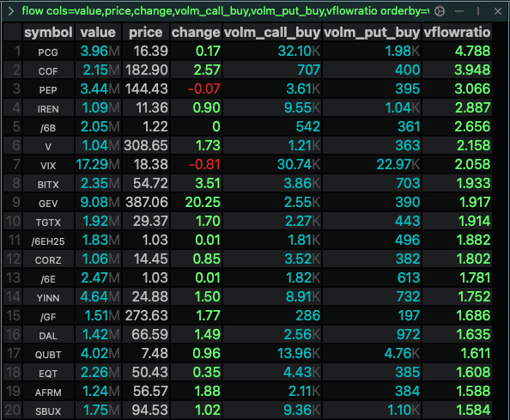The image size is (510, 420).
Task: Click /GF price 273.63
Action: coord(146,315)
